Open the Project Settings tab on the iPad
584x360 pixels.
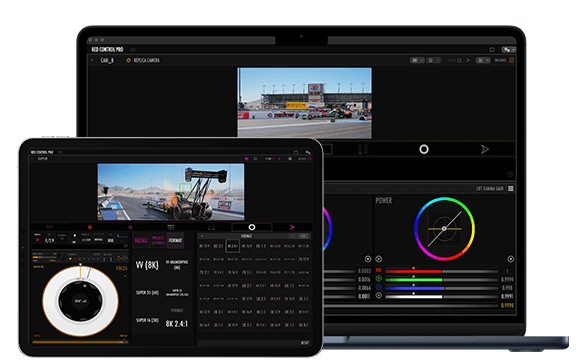(158, 240)
